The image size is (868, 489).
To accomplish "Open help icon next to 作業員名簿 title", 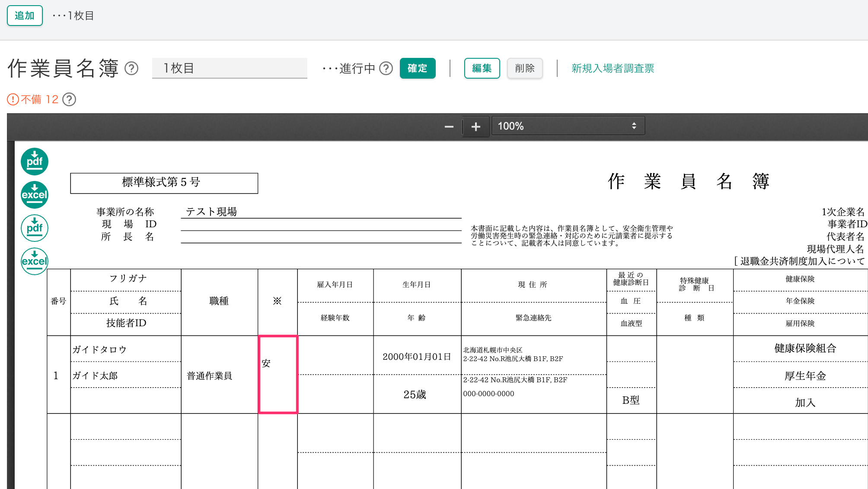I will click(131, 68).
